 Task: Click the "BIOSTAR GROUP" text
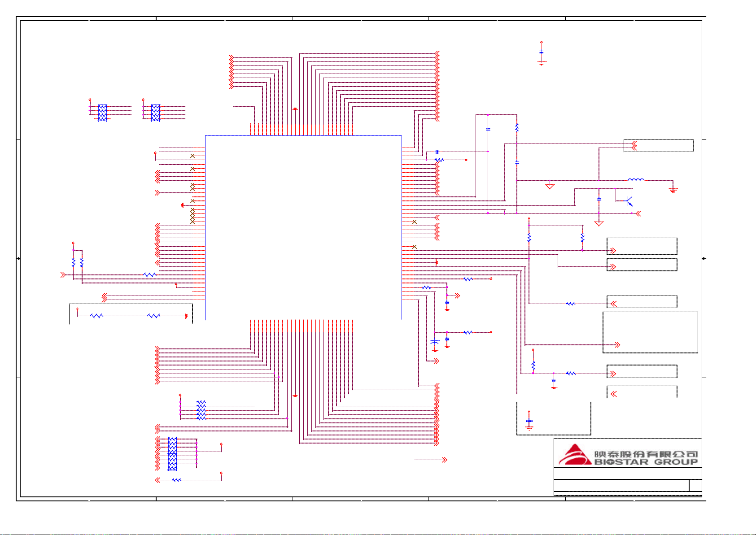coord(646,462)
